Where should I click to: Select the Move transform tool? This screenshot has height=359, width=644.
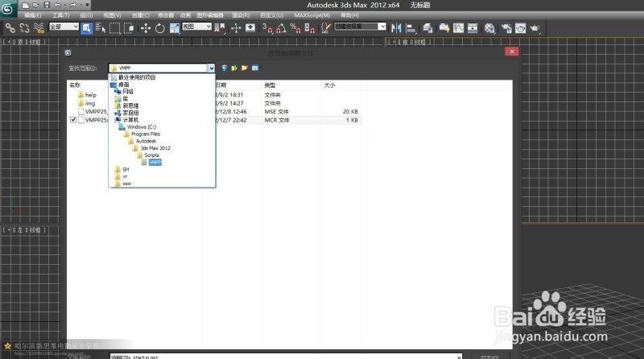pos(146,27)
